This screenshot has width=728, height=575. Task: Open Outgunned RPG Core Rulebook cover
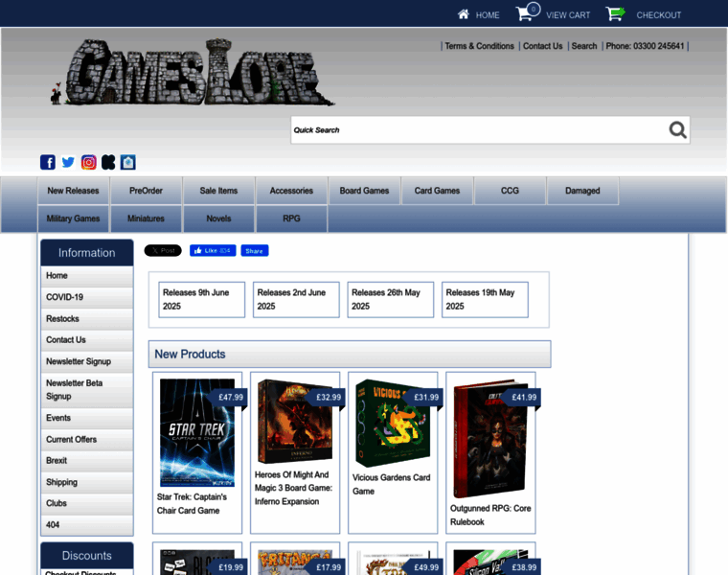click(x=490, y=439)
